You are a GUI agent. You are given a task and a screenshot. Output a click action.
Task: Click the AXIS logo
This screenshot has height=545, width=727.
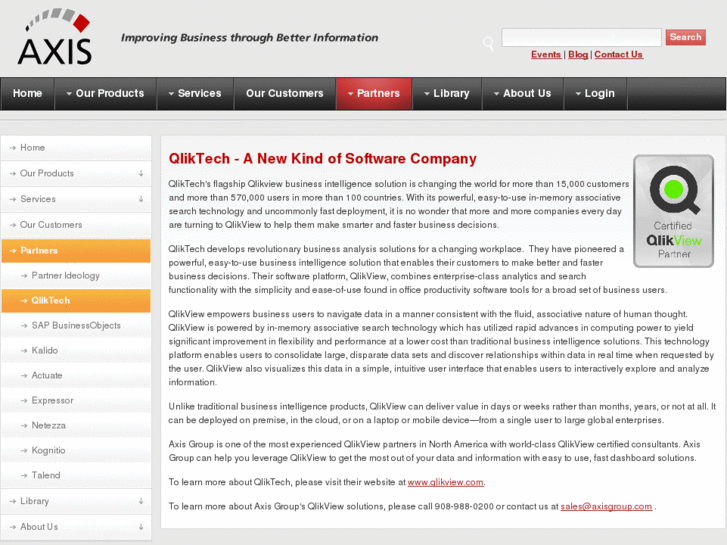click(x=55, y=37)
